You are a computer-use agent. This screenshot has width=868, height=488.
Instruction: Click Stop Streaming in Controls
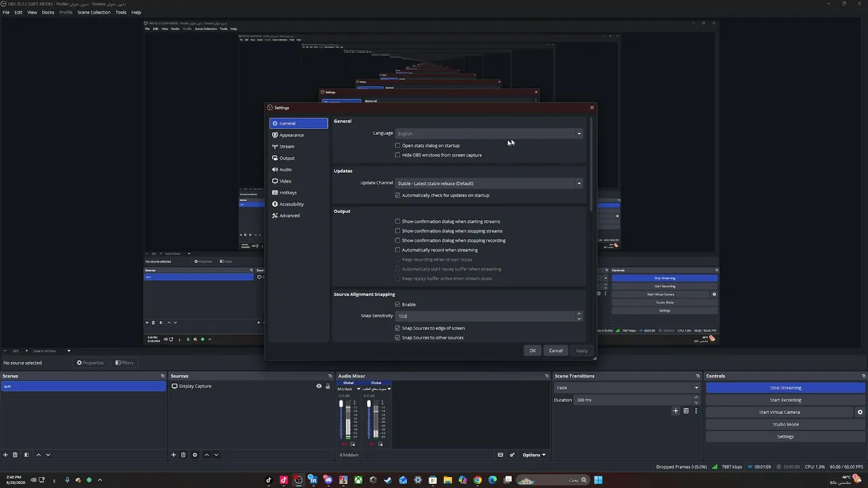pos(785,388)
